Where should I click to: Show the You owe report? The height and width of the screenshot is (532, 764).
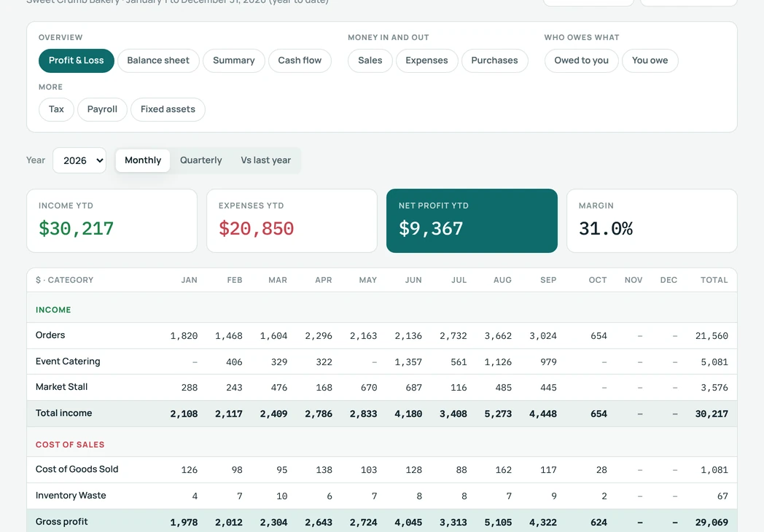(x=650, y=60)
